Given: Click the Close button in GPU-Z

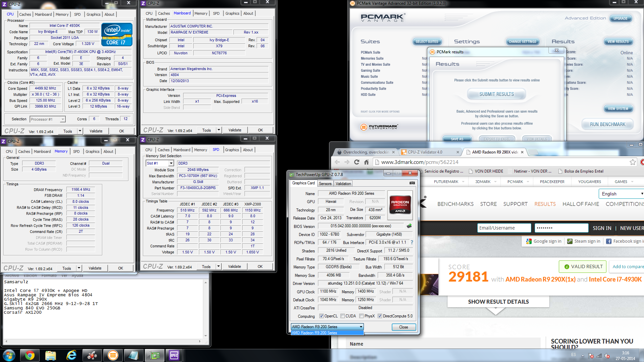Looking at the screenshot, I should click(x=404, y=327).
